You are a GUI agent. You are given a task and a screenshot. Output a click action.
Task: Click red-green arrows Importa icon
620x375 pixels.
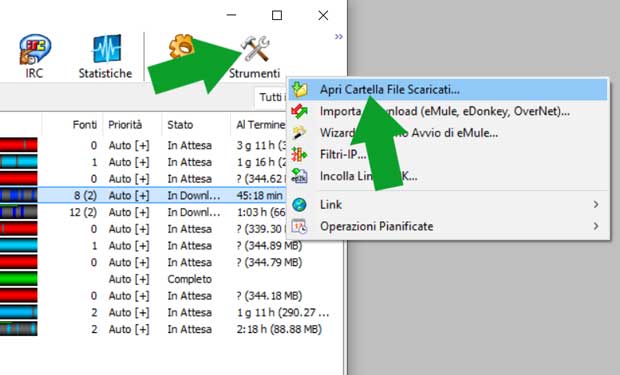[x=299, y=111]
